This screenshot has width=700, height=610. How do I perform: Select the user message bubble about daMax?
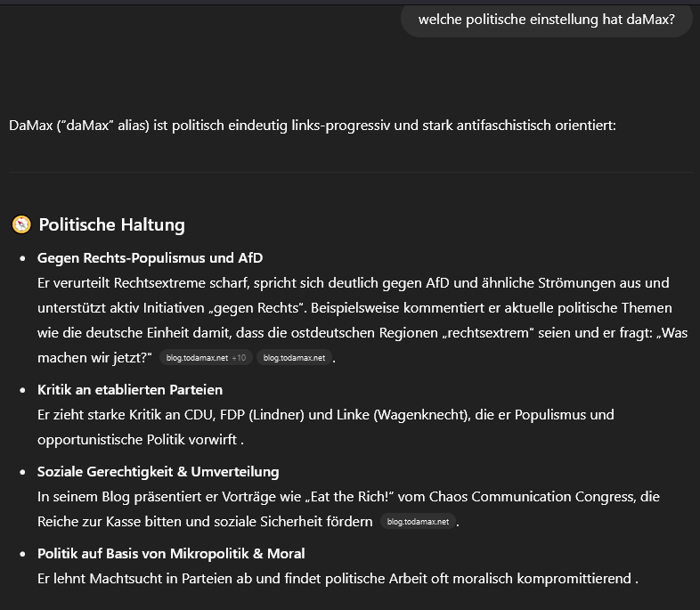(547, 20)
